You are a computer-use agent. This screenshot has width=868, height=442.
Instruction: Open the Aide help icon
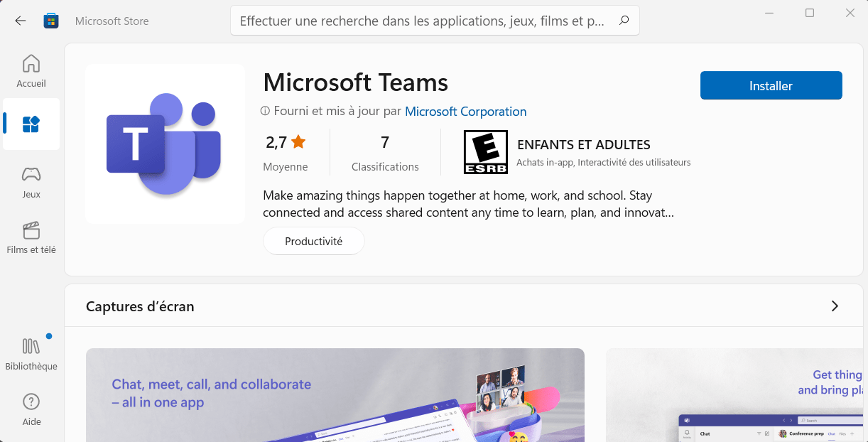click(31, 402)
